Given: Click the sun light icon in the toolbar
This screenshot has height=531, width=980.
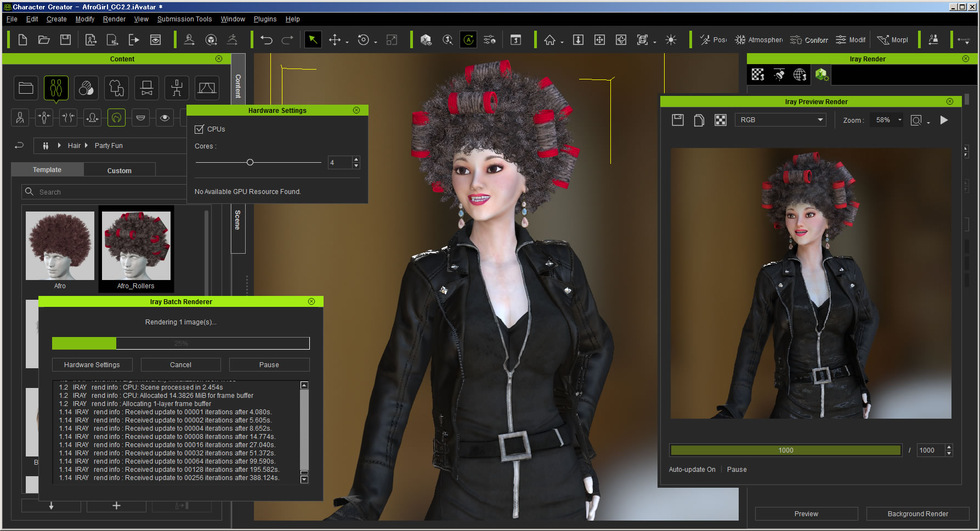Looking at the screenshot, I should (671, 40).
